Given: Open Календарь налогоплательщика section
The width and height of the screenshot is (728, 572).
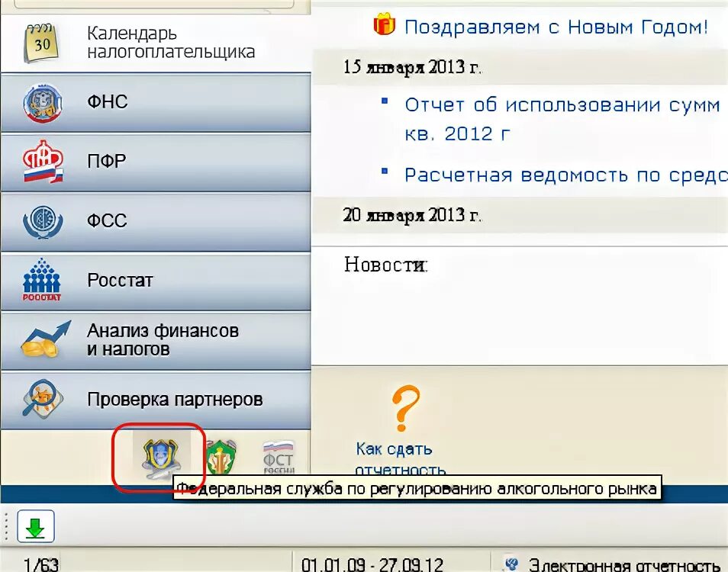Looking at the screenshot, I should (x=156, y=43).
